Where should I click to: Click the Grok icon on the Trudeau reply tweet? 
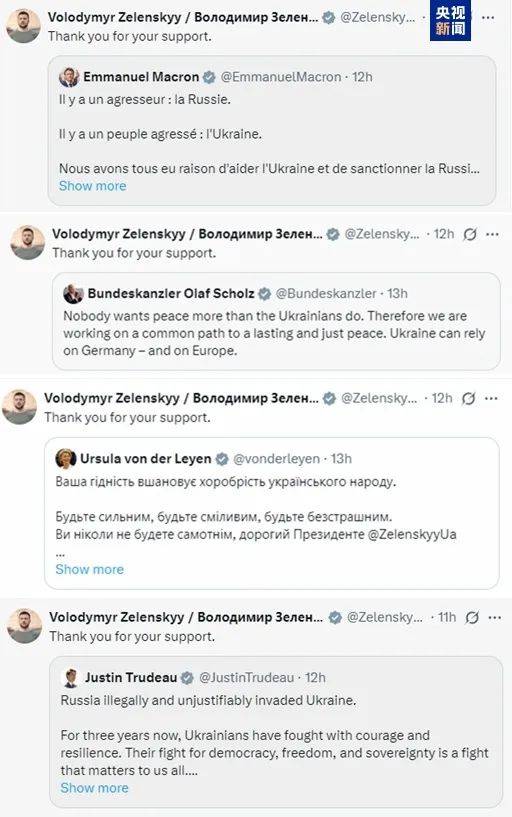472,617
